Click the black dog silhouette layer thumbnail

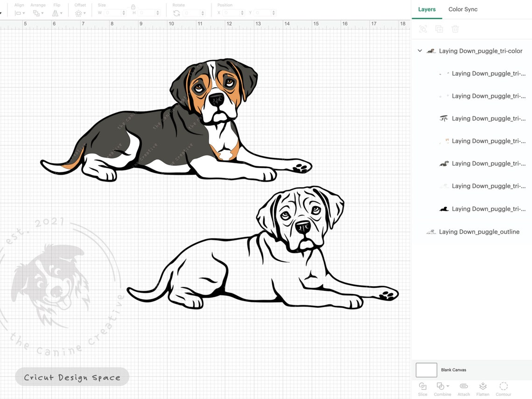[444, 209]
